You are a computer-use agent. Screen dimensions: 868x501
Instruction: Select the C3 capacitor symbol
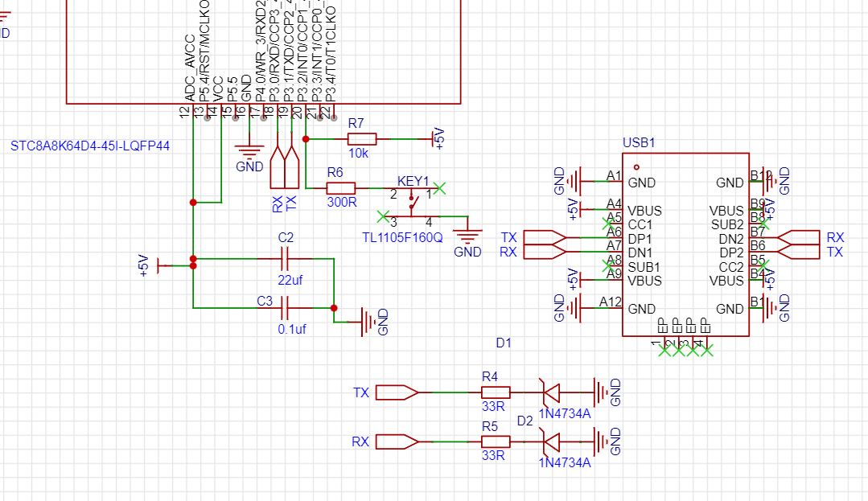point(285,308)
